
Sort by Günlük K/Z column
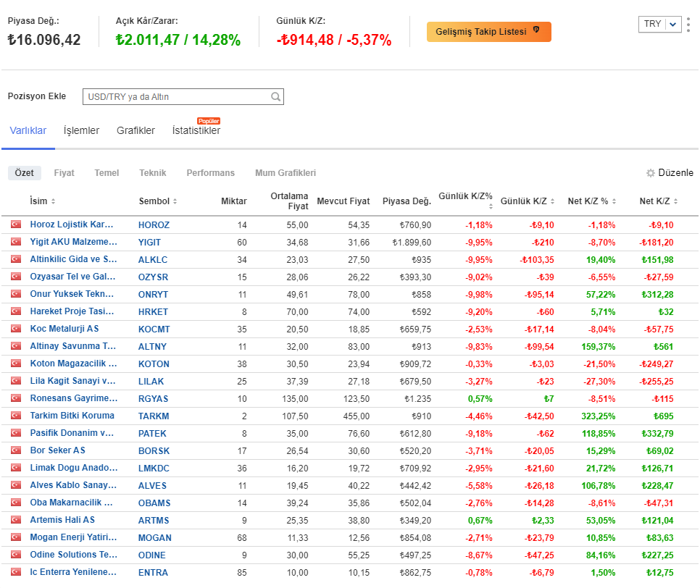pyautogui.click(x=528, y=201)
